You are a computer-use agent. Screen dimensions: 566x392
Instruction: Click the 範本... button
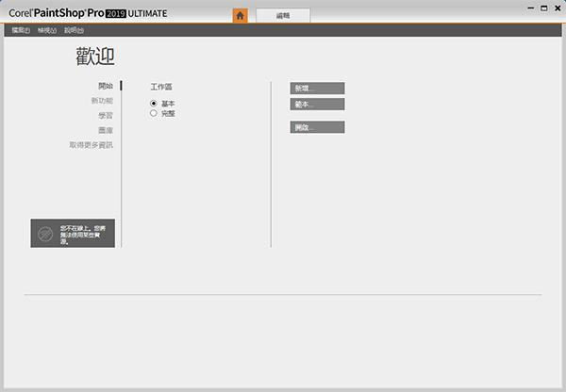317,105
